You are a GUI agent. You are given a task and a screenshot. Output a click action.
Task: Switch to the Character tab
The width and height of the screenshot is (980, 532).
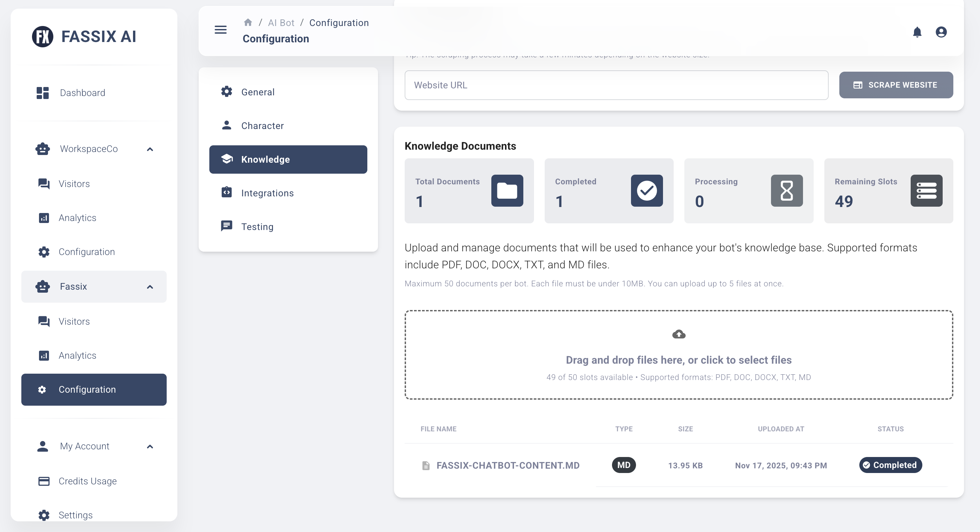(x=263, y=126)
